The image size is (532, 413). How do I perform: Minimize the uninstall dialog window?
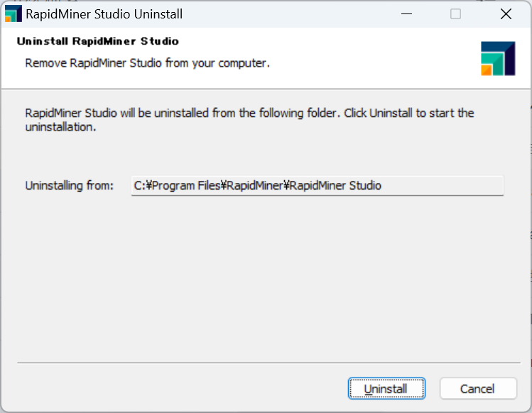pos(406,14)
